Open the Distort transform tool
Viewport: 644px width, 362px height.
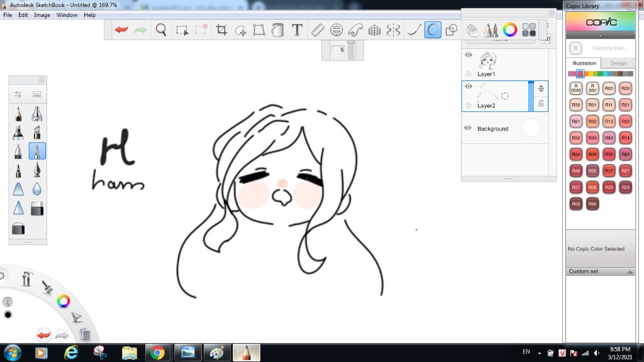(x=259, y=30)
